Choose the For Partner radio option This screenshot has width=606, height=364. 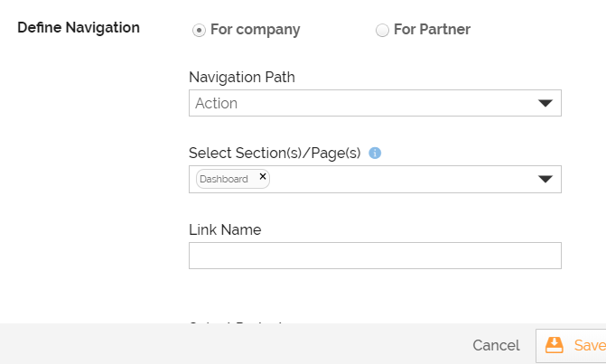click(x=382, y=30)
